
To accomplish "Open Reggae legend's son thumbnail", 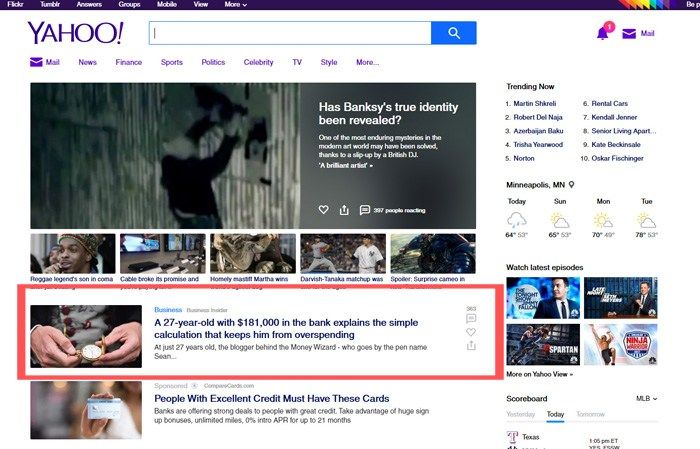I will [73, 254].
